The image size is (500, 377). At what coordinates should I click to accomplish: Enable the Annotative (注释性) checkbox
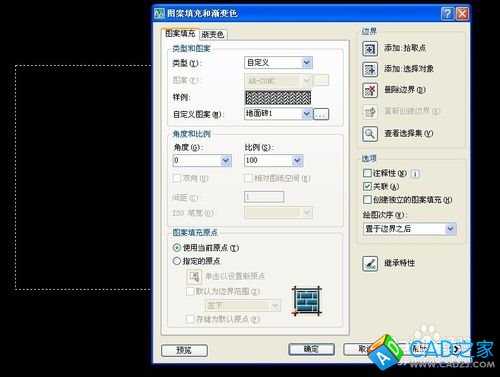pyautogui.click(x=367, y=173)
